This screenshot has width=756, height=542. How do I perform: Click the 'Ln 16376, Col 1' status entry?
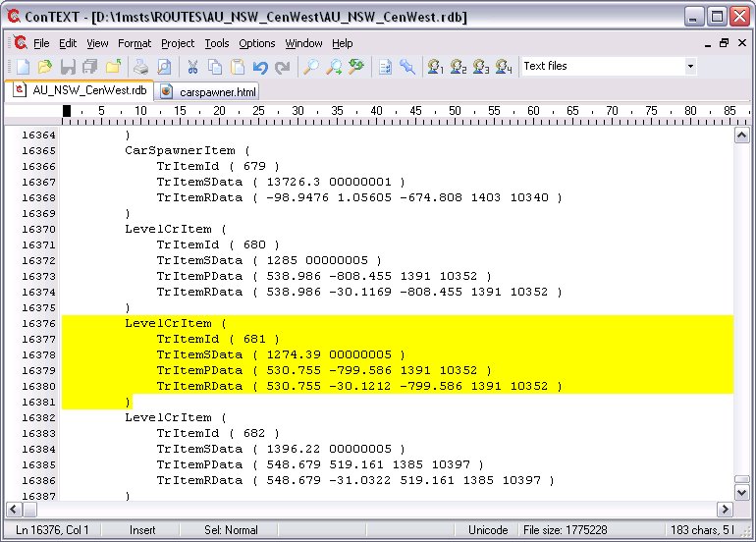tap(52, 530)
